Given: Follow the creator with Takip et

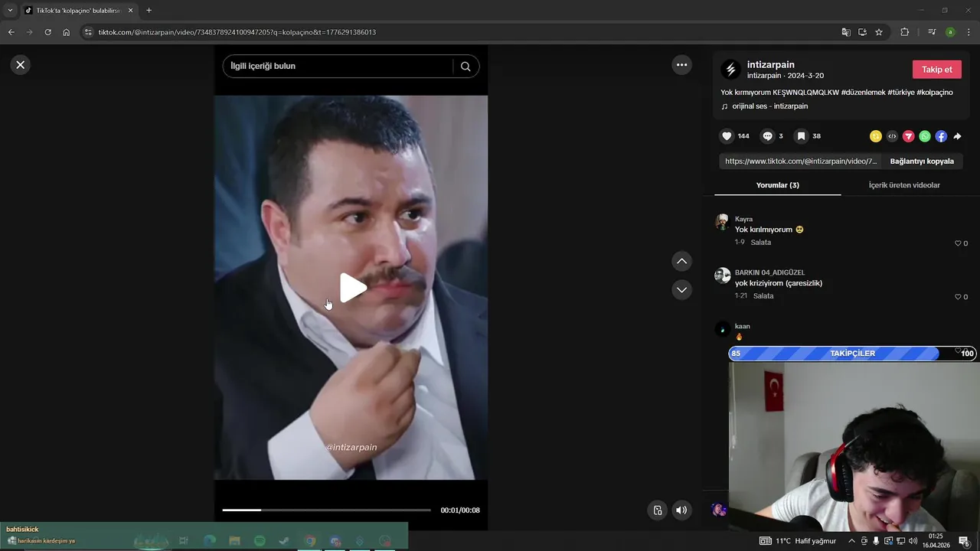Looking at the screenshot, I should pos(936,70).
